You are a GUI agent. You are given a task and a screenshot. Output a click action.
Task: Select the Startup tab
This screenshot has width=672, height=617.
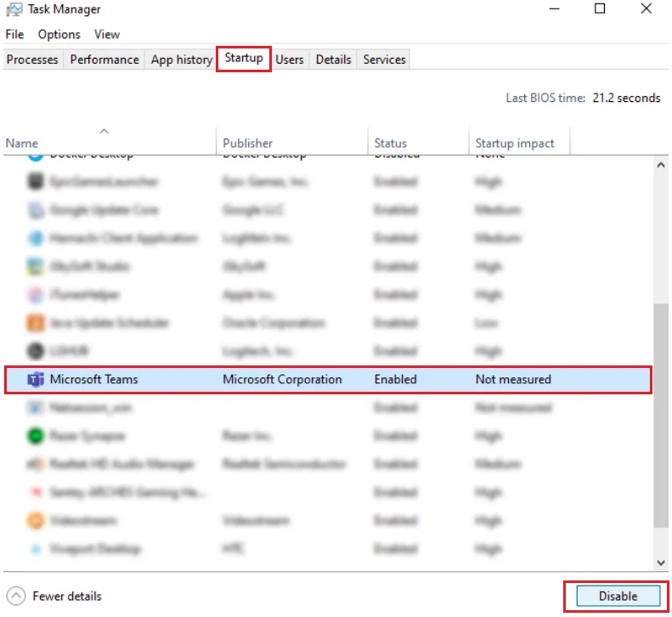[x=244, y=58]
